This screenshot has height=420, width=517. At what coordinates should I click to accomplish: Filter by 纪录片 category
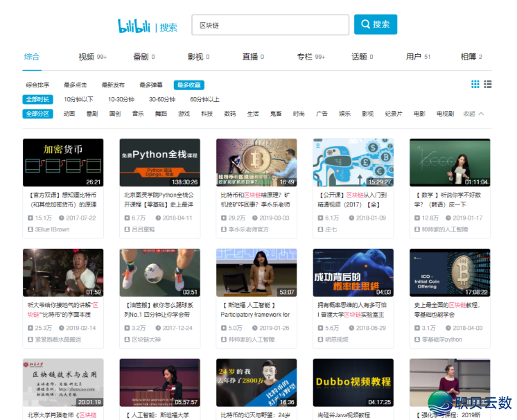394,114
